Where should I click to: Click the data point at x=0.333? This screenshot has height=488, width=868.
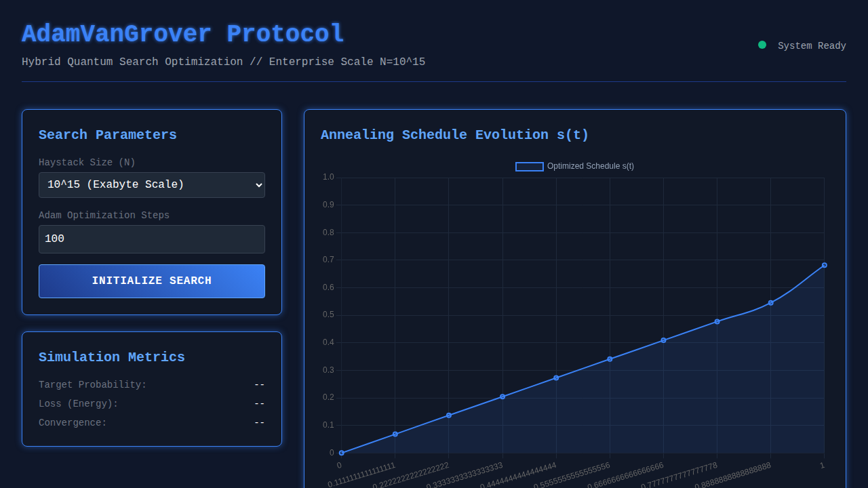[502, 396]
